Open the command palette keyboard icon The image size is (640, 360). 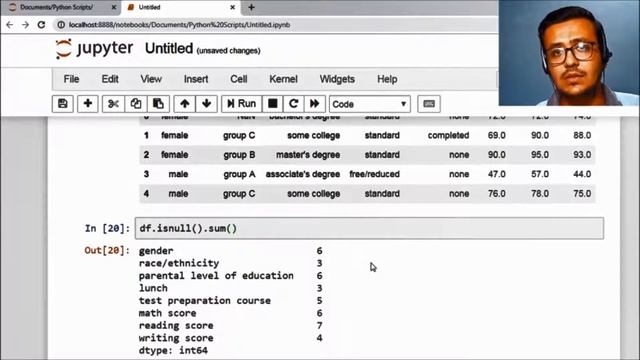429,104
